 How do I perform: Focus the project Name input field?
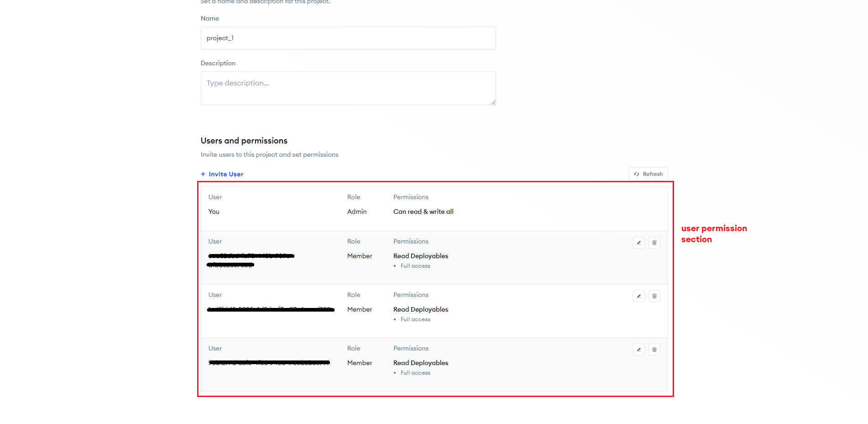click(348, 38)
